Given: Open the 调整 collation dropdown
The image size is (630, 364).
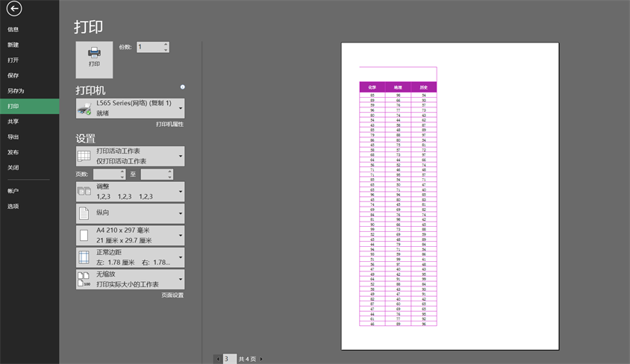Looking at the screenshot, I should [130, 192].
